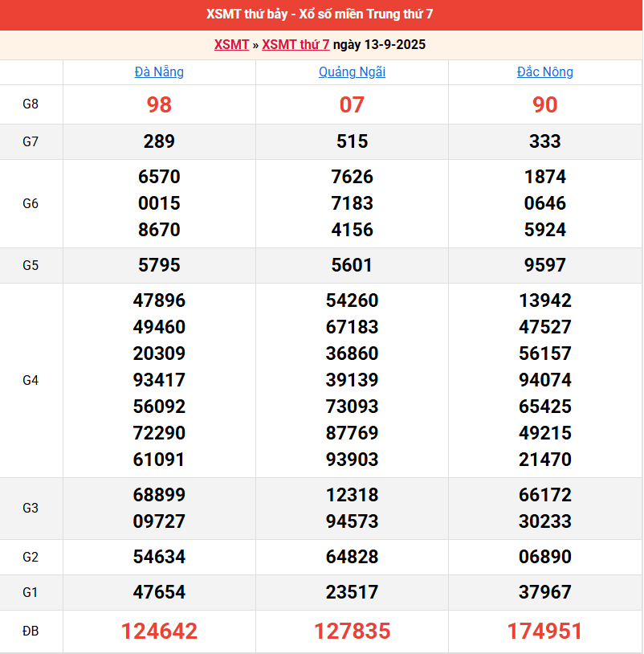The image size is (644, 654).
Task: Select Đắc Nông special prize 174951
Action: click(544, 632)
